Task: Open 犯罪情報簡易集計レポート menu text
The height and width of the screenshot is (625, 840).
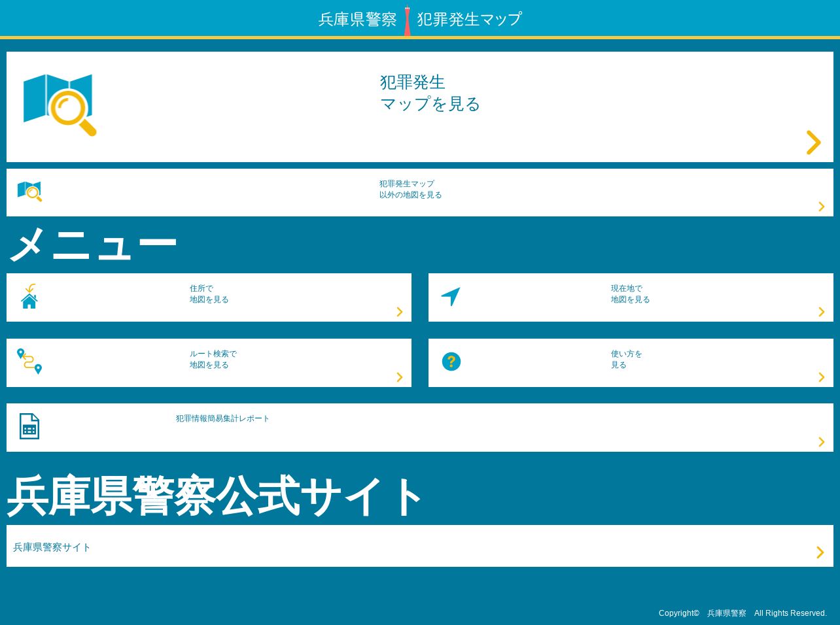Action: (222, 418)
